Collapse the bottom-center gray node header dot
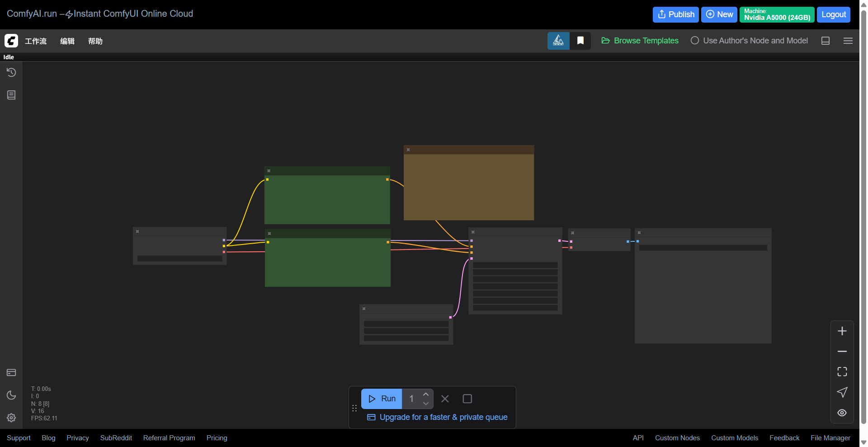The width and height of the screenshot is (868, 447). 364,309
